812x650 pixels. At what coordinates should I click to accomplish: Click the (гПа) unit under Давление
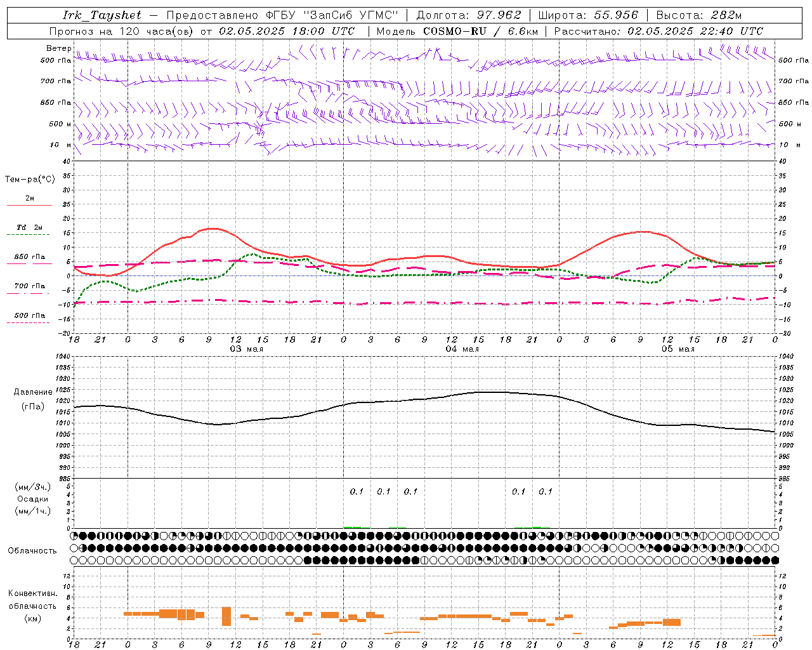(33, 406)
